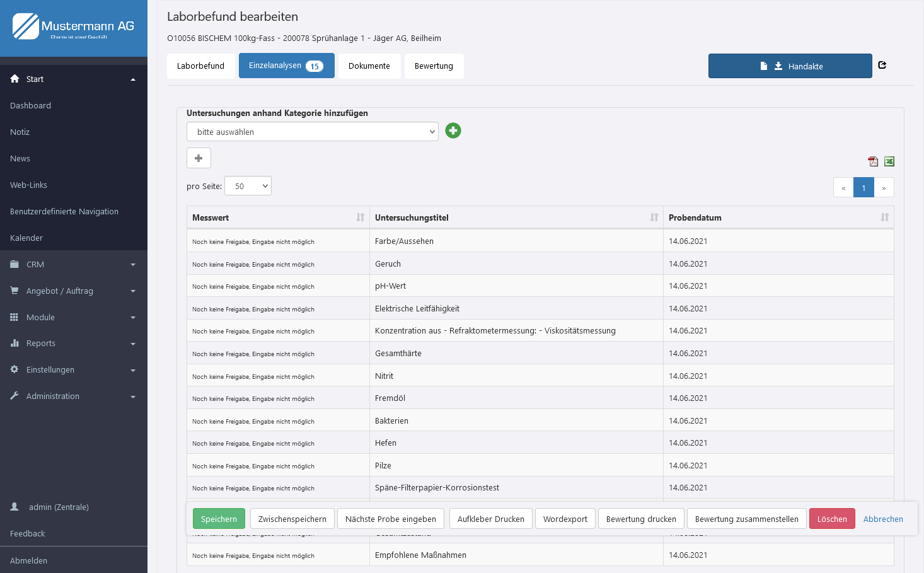This screenshot has height=573, width=924.
Task: Click the Abbrechen link
Action: (x=883, y=519)
